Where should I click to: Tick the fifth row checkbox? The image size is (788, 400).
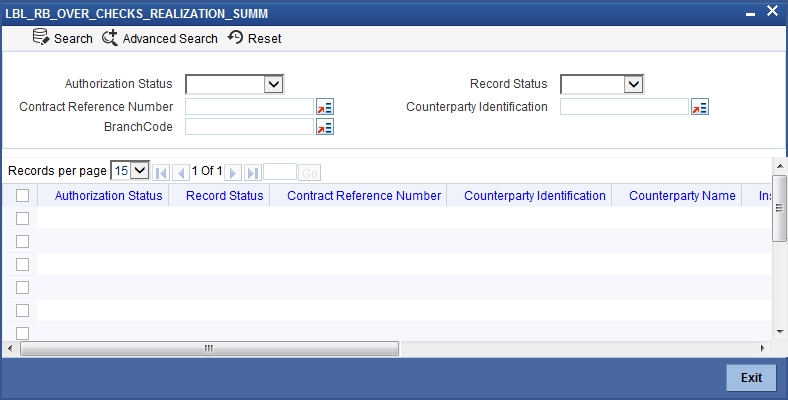tap(22, 311)
